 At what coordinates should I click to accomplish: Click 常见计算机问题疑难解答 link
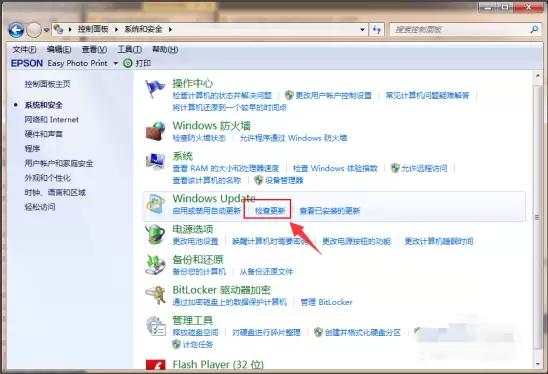[x=427, y=95]
